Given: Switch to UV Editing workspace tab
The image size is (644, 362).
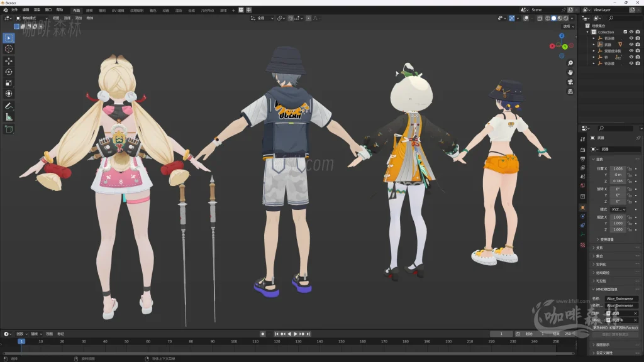Looking at the screenshot, I should [118, 10].
